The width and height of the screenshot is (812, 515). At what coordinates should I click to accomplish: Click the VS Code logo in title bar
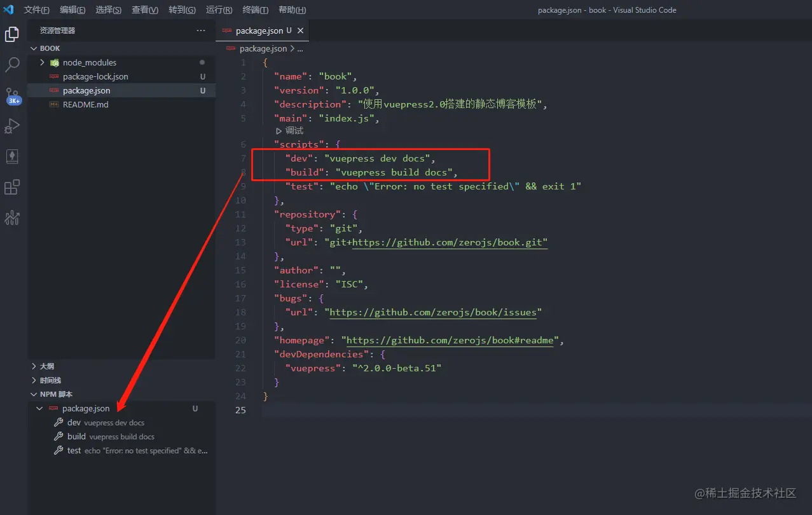click(x=9, y=10)
